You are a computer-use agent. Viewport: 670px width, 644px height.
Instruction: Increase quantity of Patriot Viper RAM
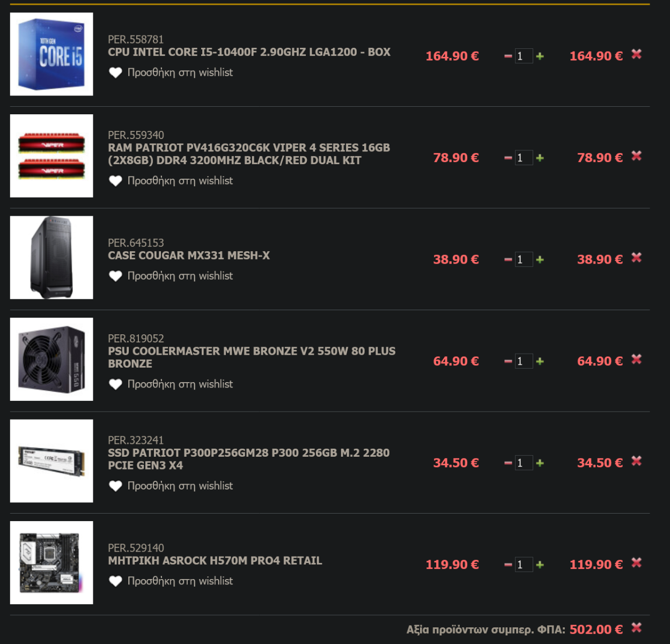point(540,158)
